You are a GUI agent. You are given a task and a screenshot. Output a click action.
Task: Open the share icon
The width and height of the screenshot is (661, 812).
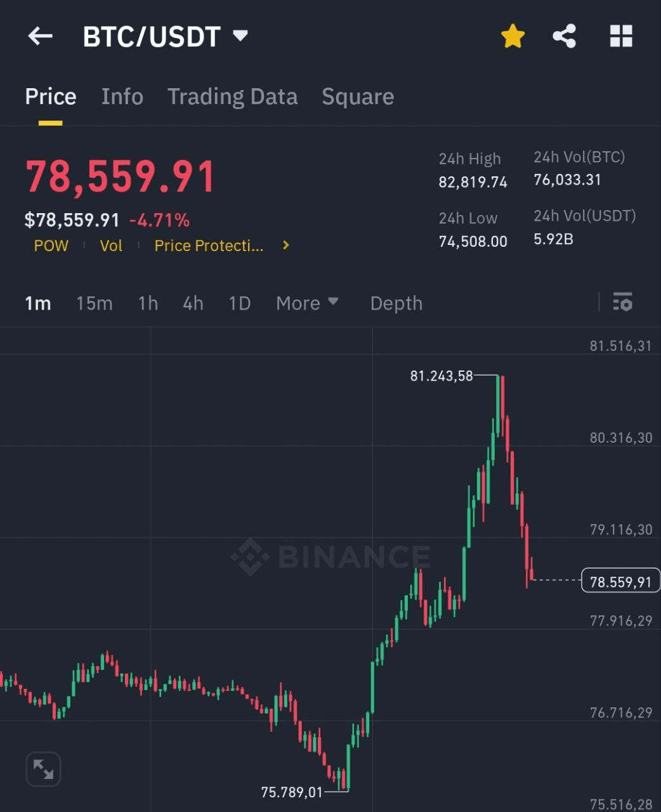(x=564, y=36)
